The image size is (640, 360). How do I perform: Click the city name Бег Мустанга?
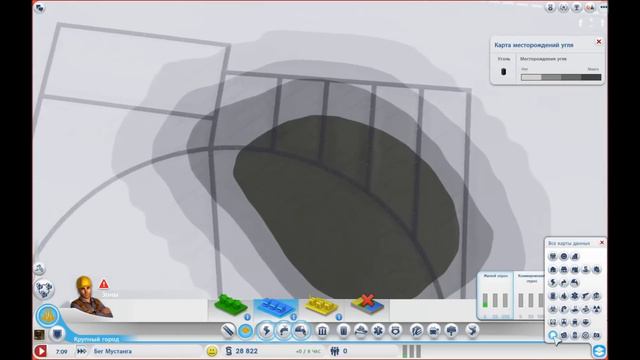click(x=113, y=351)
